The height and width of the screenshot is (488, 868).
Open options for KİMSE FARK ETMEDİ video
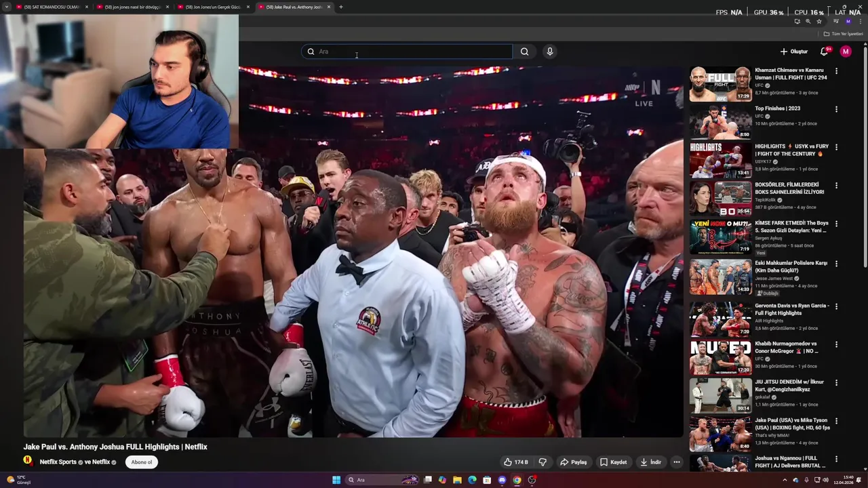pyautogui.click(x=836, y=224)
